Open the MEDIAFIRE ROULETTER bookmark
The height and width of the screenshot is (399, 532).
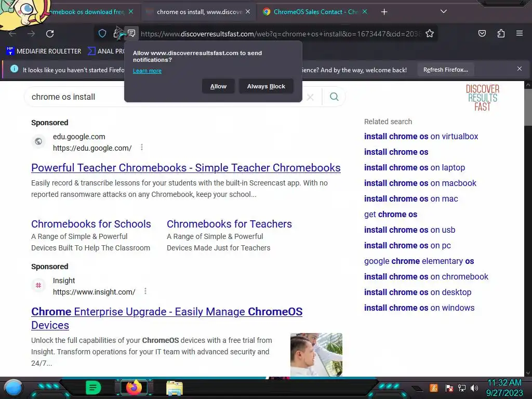tap(44, 51)
